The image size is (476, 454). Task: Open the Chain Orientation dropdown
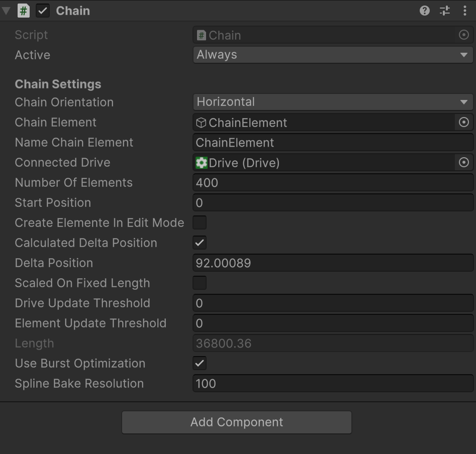click(x=333, y=102)
